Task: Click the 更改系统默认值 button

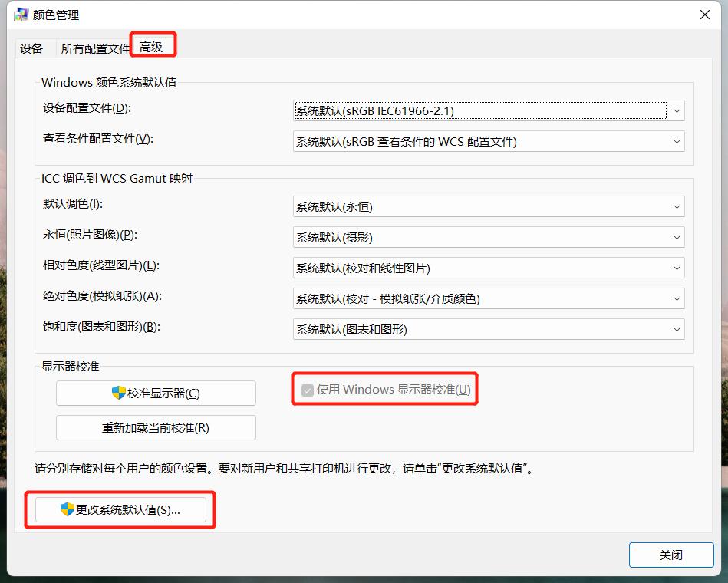Action: (120, 509)
